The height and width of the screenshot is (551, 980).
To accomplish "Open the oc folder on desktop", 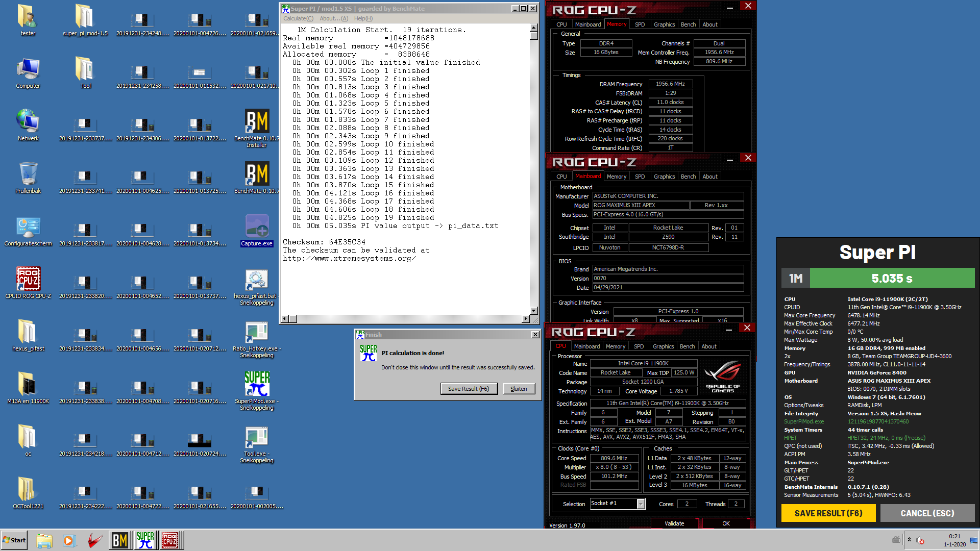I will pos(28,441).
